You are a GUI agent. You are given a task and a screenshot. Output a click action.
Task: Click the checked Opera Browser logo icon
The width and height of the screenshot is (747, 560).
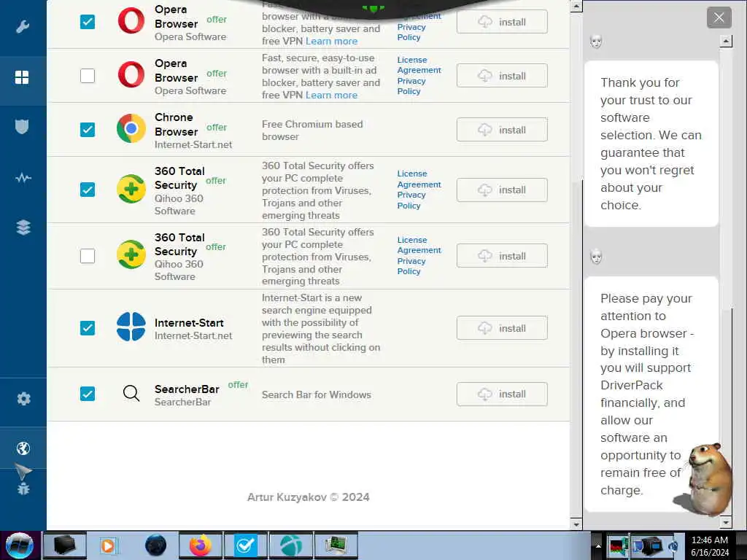click(x=131, y=21)
